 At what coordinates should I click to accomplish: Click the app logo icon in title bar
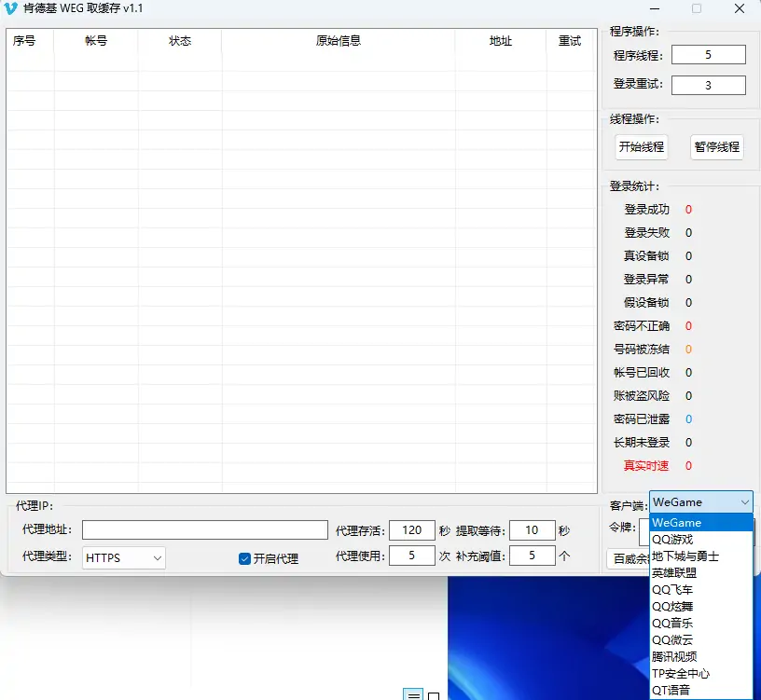coord(10,8)
